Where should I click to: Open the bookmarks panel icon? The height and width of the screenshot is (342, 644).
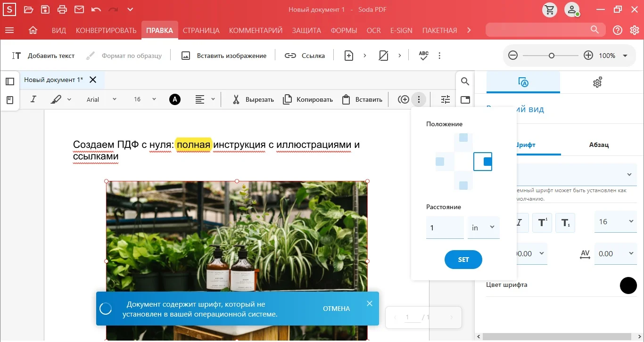pos(10,100)
